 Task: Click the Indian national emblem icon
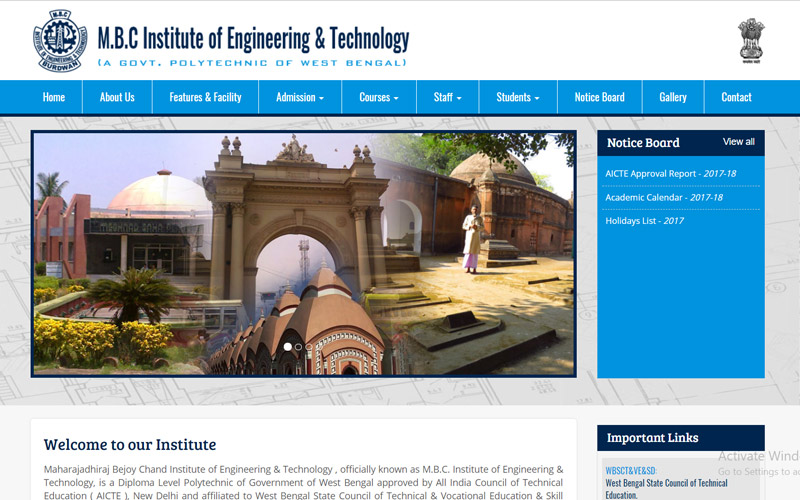pyautogui.click(x=751, y=40)
